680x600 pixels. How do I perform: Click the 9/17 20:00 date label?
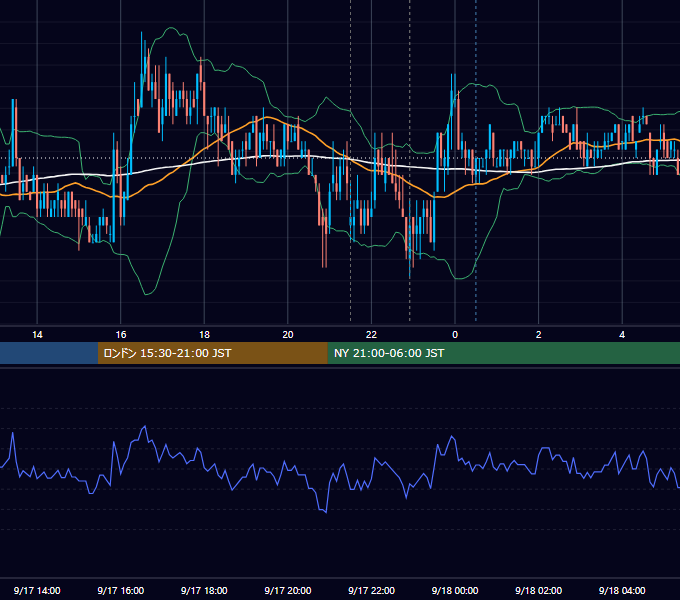coord(288,590)
